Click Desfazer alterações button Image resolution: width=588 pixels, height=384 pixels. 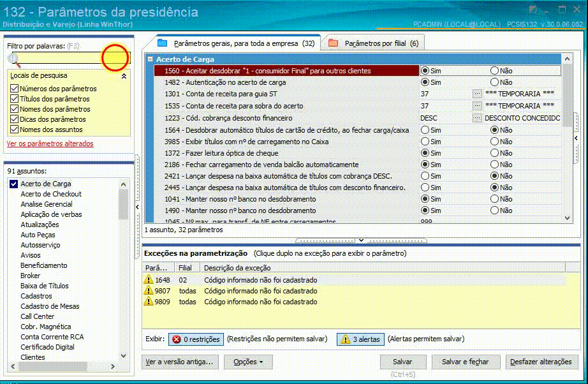(x=541, y=362)
